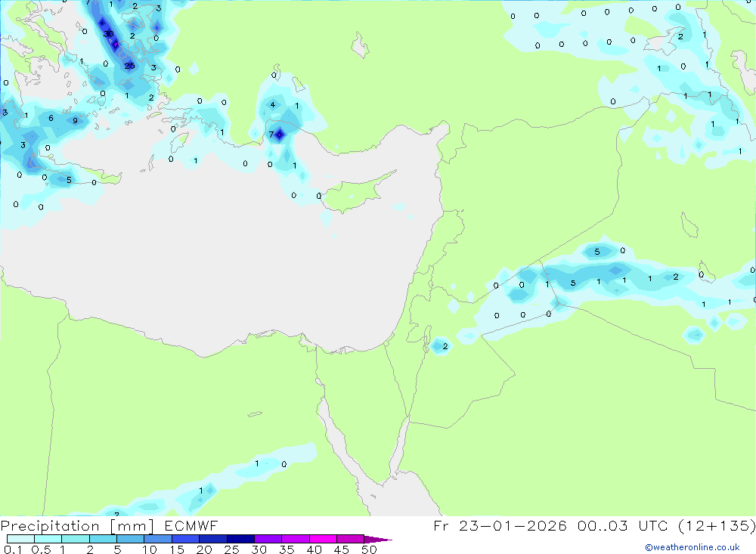Click the 20–25 mm legend color swatch
756x554 pixels.
click(x=213, y=539)
